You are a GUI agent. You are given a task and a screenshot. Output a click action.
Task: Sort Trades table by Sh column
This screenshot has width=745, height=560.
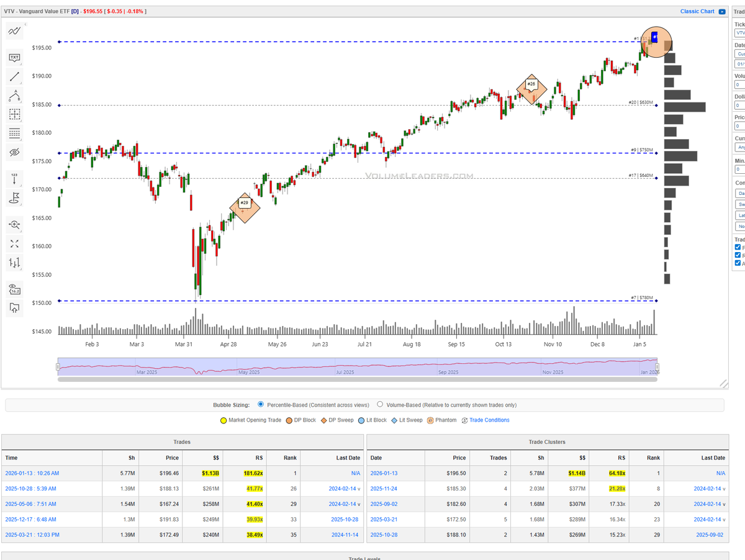tap(132, 458)
